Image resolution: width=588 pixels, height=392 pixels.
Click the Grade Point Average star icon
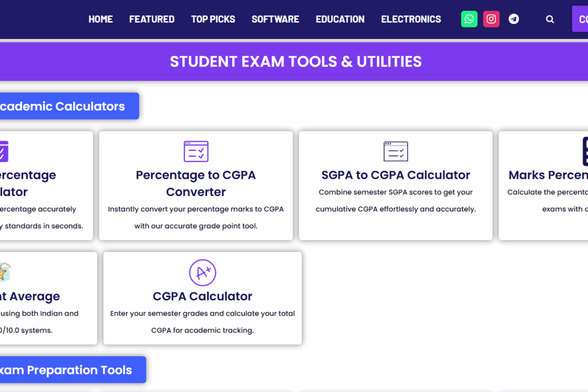[x=4, y=272]
